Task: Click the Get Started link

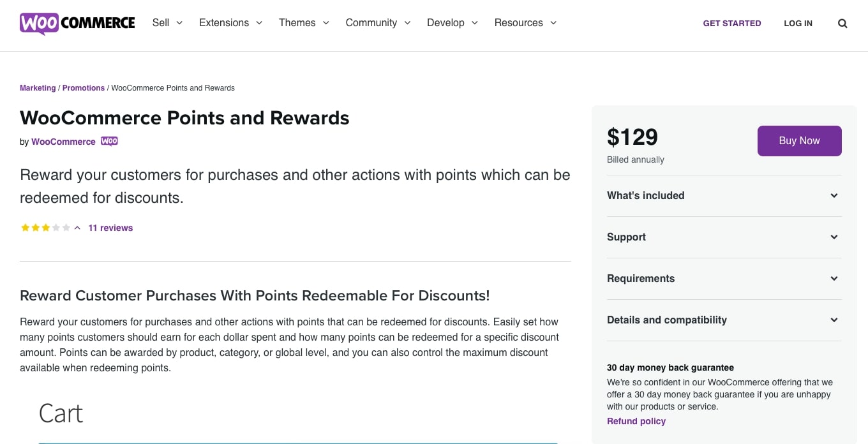Action: (x=731, y=24)
